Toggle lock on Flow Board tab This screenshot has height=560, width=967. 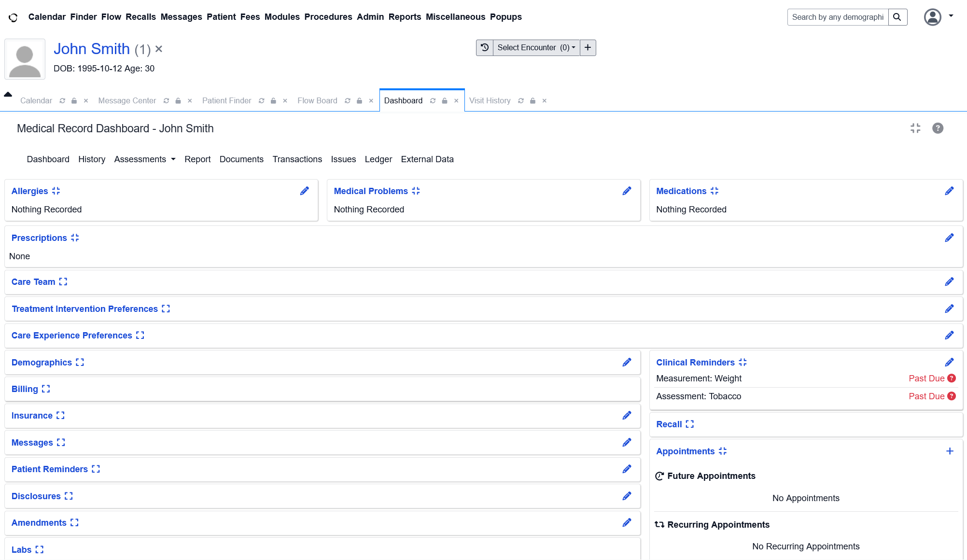point(359,101)
